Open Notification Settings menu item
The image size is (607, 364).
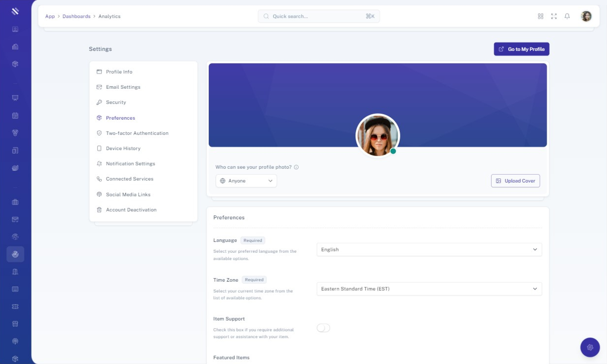tap(130, 164)
